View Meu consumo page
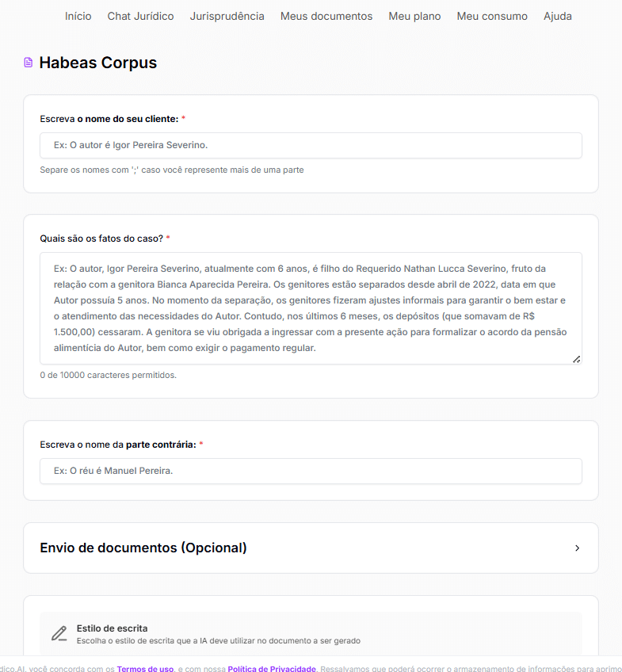The height and width of the screenshot is (672, 622). (x=492, y=16)
